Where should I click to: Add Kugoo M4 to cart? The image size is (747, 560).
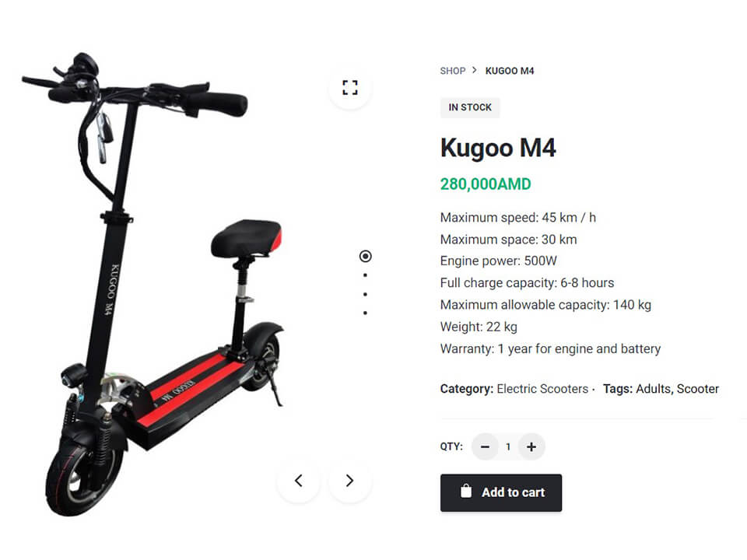tap(501, 493)
